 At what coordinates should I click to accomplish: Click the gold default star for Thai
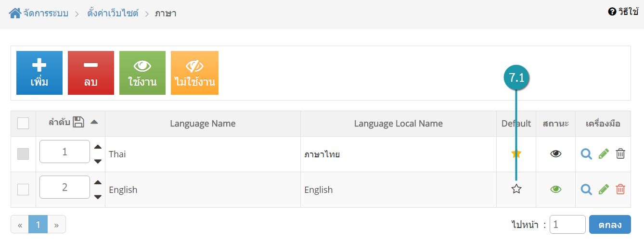pos(516,154)
